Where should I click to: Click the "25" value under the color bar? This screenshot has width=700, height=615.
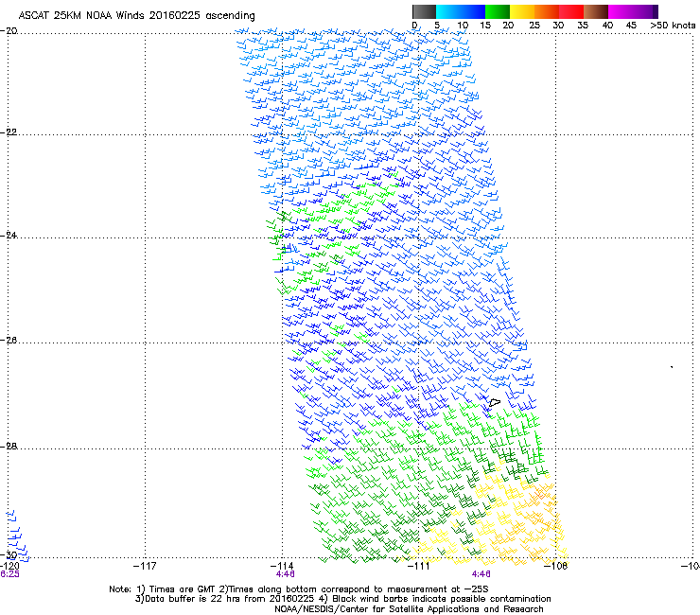(534, 26)
